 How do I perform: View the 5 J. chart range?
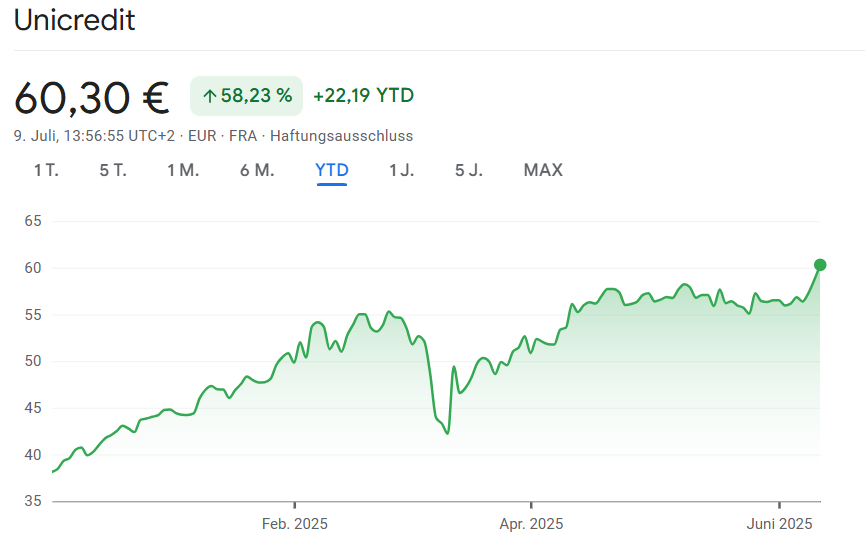click(x=469, y=170)
